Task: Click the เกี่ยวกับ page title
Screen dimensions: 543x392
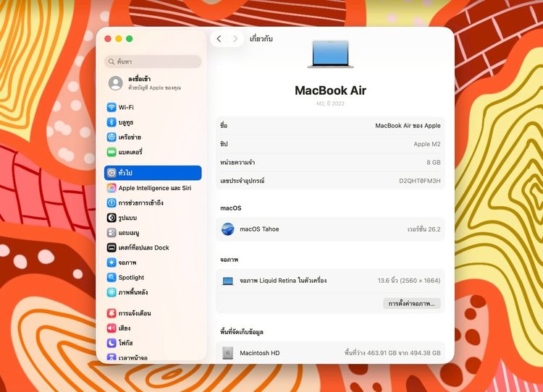Action: pos(261,39)
